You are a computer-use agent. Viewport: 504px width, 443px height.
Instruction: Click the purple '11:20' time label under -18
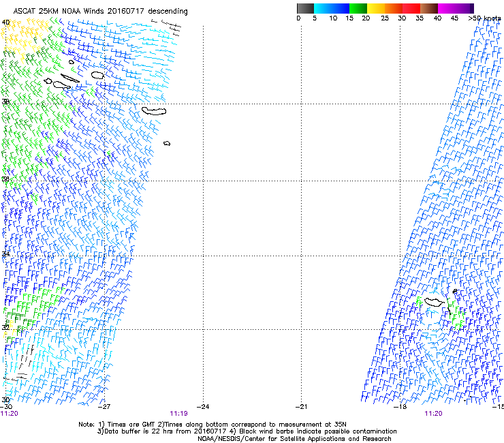pos(433,414)
